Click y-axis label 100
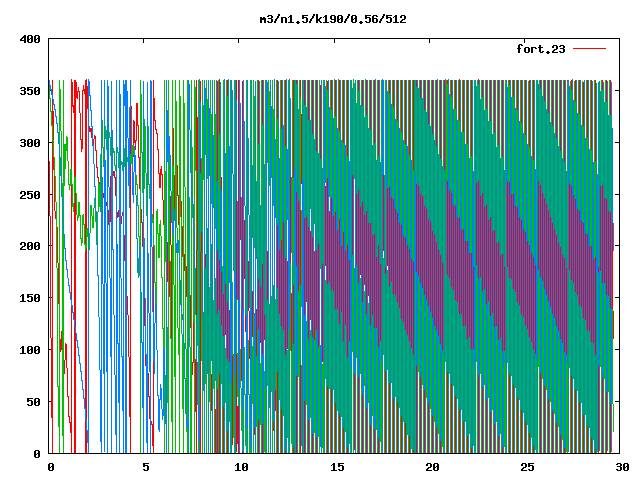Viewport: 640px width, 480px height. (x=30, y=350)
